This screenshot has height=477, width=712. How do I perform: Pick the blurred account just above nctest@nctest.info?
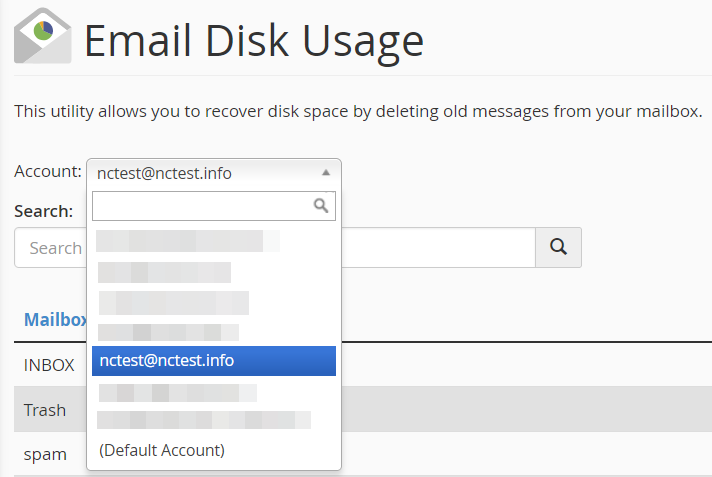tap(168, 333)
